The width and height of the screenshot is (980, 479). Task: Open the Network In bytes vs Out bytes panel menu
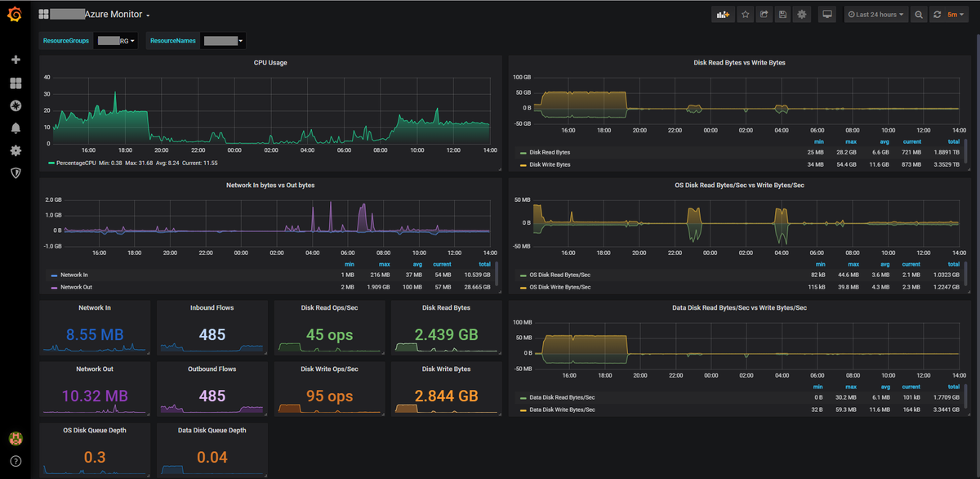[270, 185]
